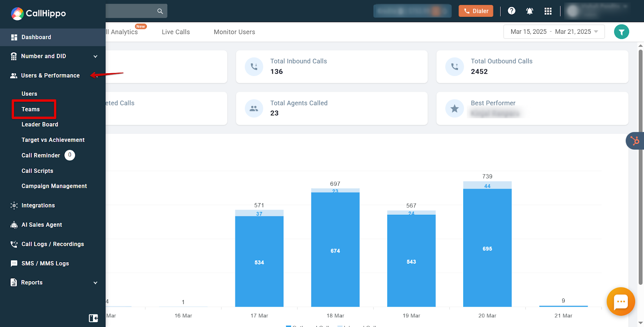Image resolution: width=644 pixels, height=327 pixels.
Task: Click the 21 Mar bar labeled 9
Action: pyautogui.click(x=563, y=306)
